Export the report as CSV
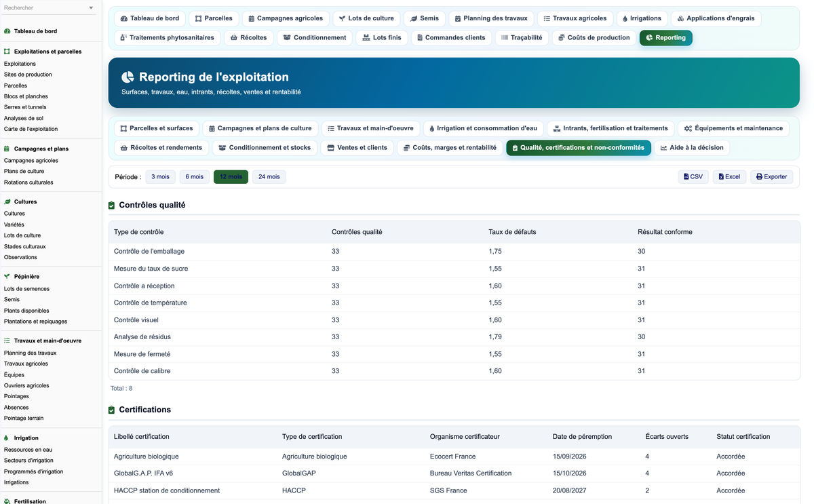The image size is (814, 504). click(x=693, y=176)
